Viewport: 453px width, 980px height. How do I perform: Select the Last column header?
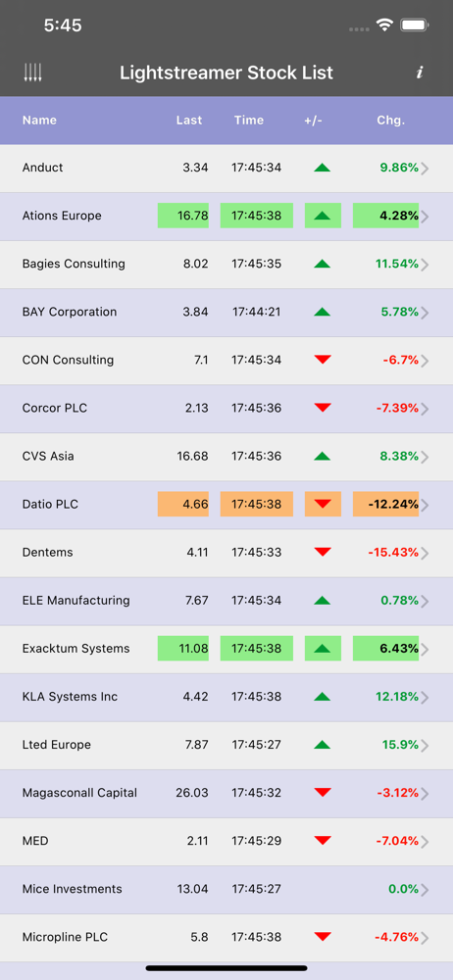click(x=189, y=120)
